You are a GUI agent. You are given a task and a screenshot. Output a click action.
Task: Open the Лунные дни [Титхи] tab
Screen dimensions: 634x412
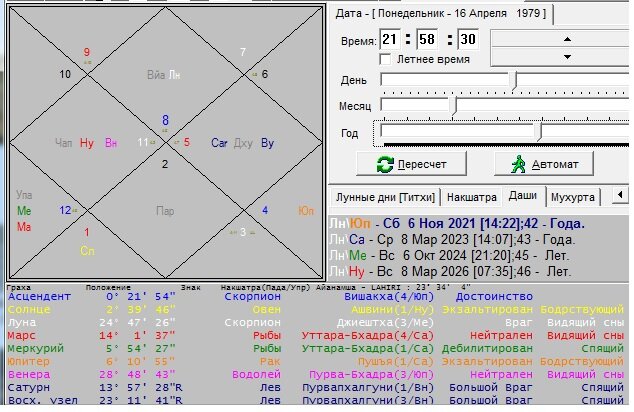(x=385, y=197)
